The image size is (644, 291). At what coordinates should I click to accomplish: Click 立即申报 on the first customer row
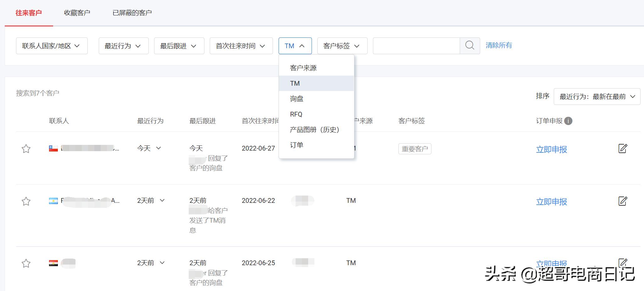click(551, 150)
